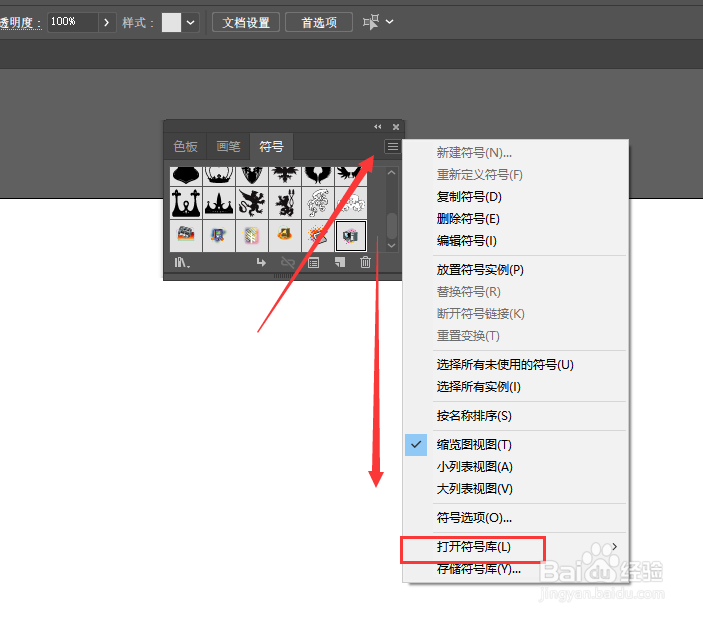
Task: Click the place symbol instance arrow icon
Action: pyautogui.click(x=261, y=263)
